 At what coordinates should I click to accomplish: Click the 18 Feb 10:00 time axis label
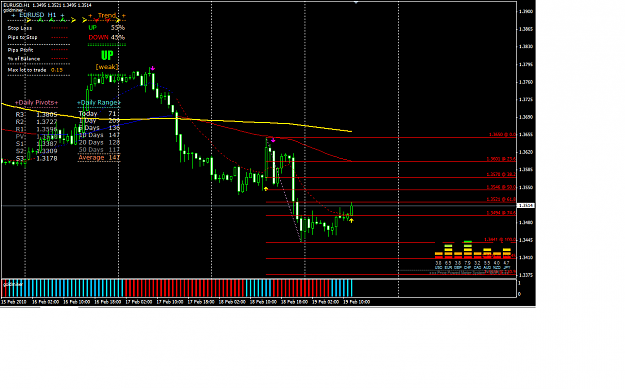[263, 302]
